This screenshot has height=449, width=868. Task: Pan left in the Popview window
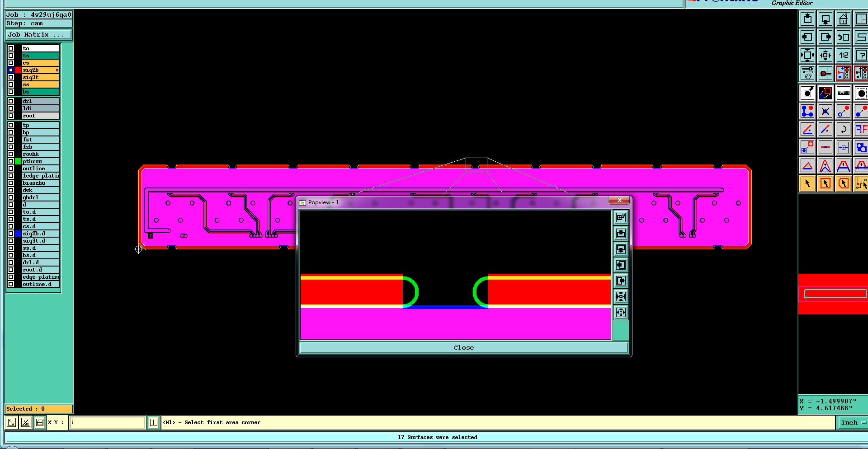click(x=621, y=265)
